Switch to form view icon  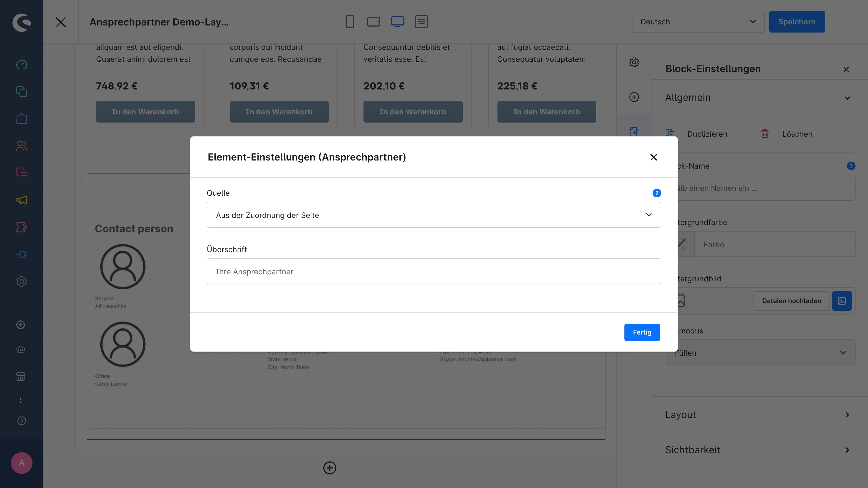pyautogui.click(x=421, y=22)
